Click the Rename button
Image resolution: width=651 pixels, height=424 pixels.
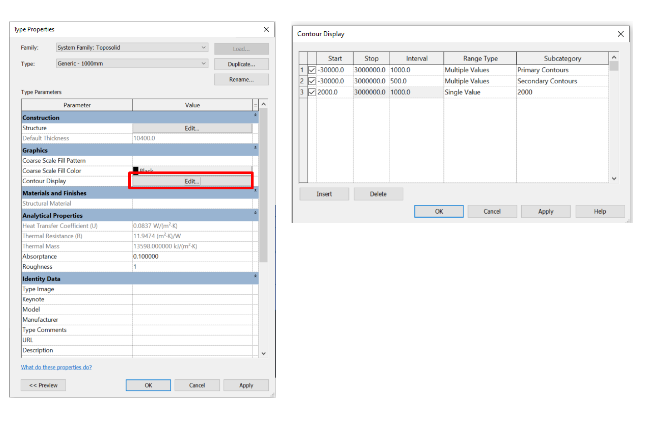pos(241,79)
